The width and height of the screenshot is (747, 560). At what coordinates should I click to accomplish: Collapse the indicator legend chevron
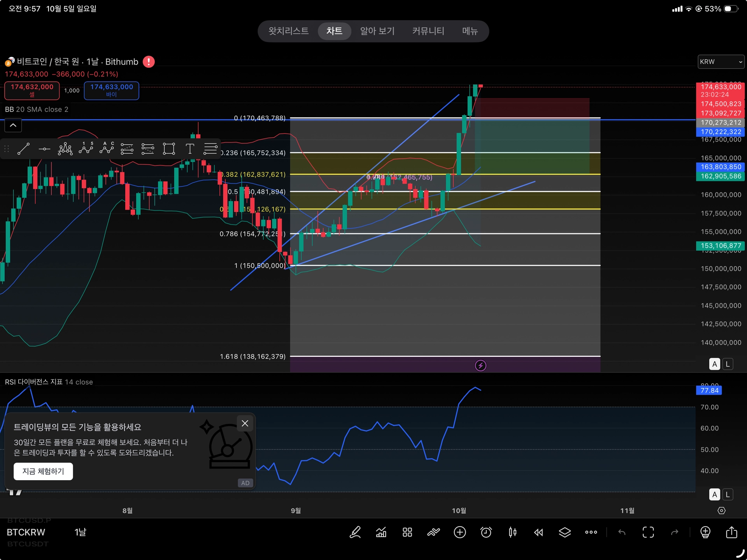[13, 125]
